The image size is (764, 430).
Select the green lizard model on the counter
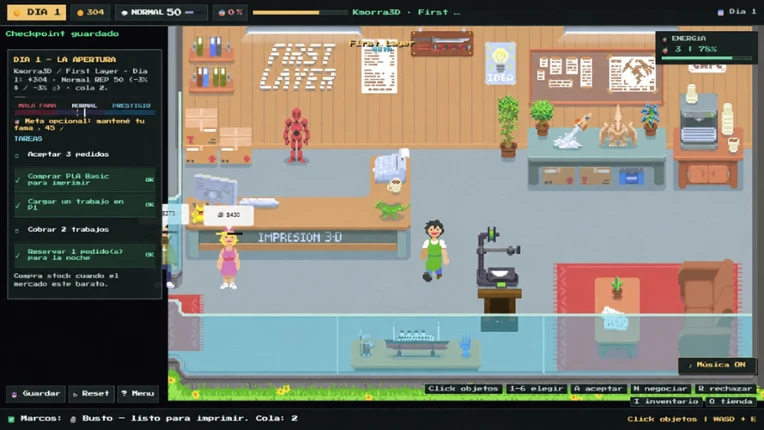392,209
